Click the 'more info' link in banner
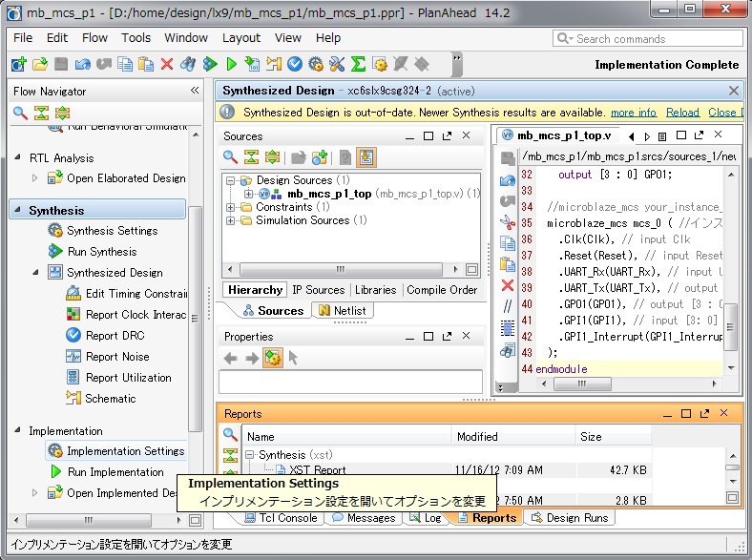The image size is (752, 560). point(634,113)
